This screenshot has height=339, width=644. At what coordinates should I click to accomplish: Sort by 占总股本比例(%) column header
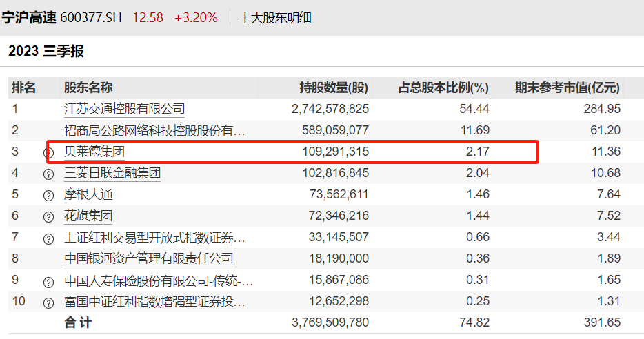coord(443,88)
